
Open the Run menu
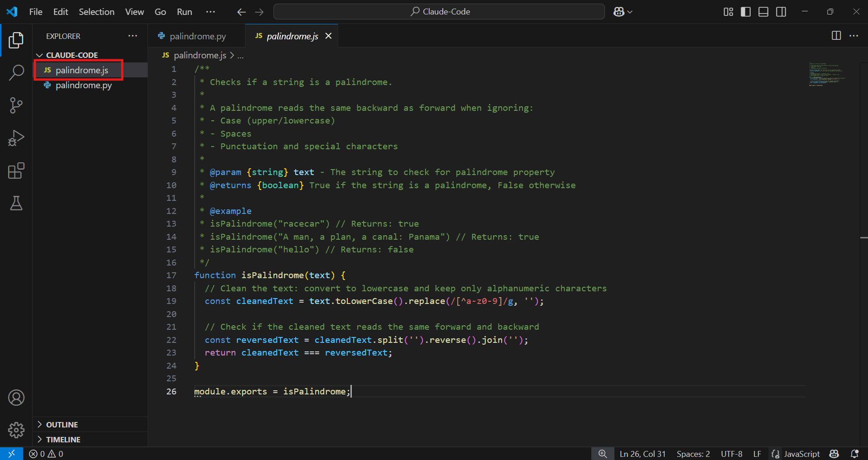click(x=184, y=12)
